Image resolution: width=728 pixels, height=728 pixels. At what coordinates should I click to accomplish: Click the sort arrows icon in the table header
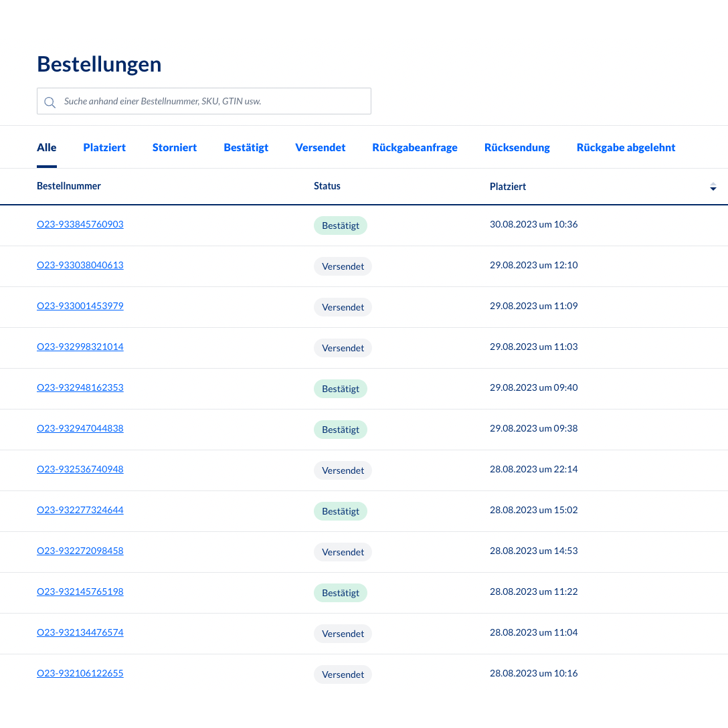coord(713,187)
